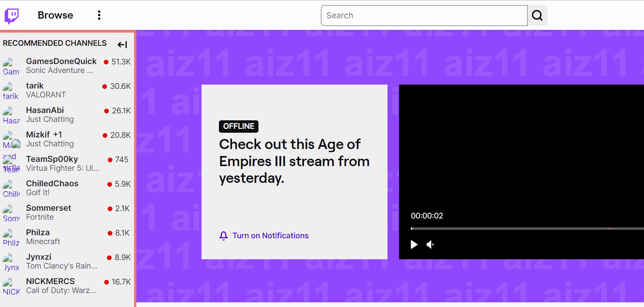Screen dimensions: 644x307
Task: Click Virtua Fighter 5 game label
Action: tap(62, 168)
